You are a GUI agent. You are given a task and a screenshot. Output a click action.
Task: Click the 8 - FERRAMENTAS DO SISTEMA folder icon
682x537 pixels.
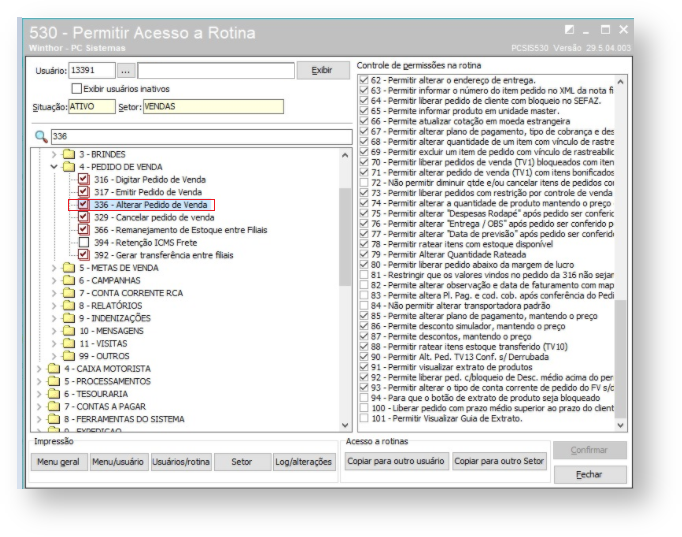coord(54,419)
